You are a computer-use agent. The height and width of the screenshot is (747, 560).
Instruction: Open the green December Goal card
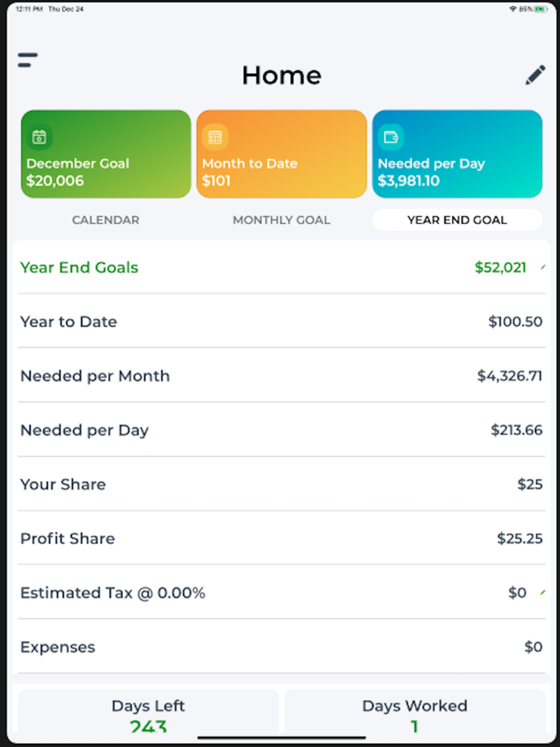(x=106, y=154)
